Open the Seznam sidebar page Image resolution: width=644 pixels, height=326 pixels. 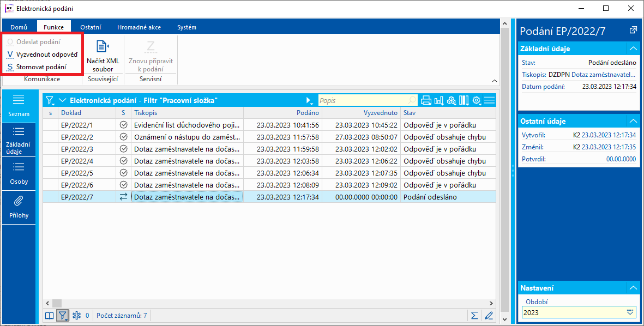19,106
